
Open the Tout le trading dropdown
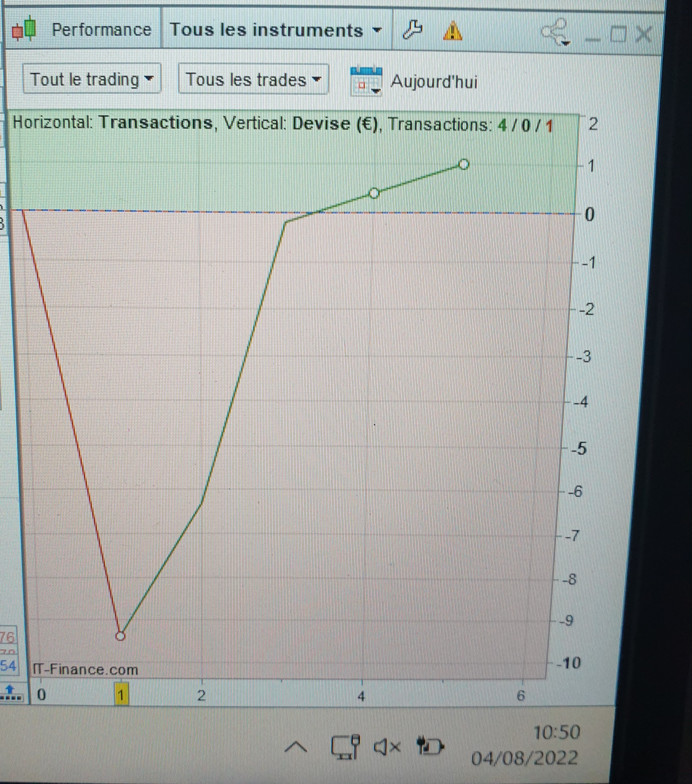[92, 79]
